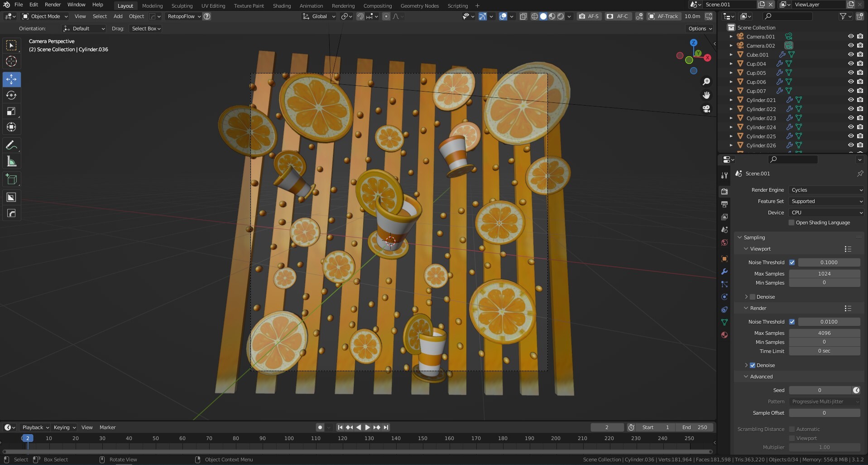Open the Render Engine dropdown
The width and height of the screenshot is (868, 465).
826,190
